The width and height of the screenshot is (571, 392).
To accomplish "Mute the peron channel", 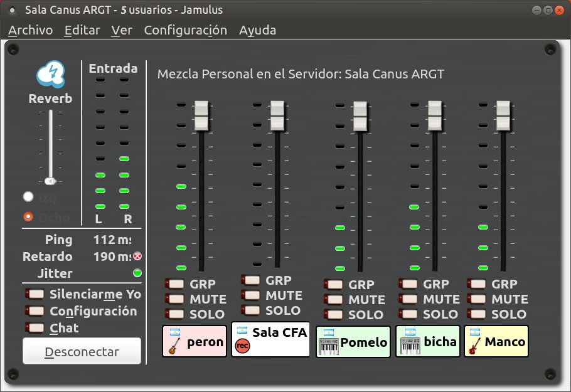I will pos(174,299).
